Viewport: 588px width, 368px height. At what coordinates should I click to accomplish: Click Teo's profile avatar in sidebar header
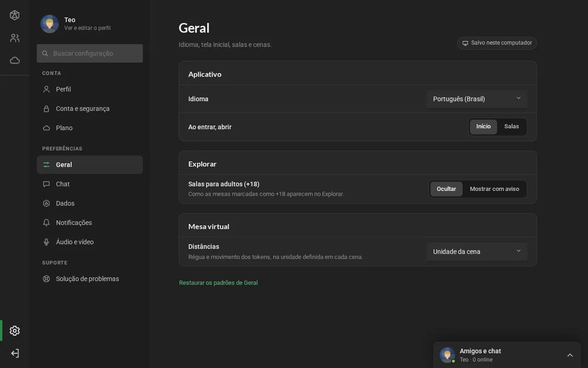coord(50,24)
